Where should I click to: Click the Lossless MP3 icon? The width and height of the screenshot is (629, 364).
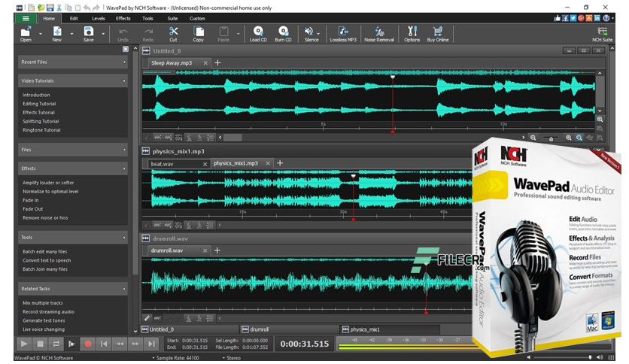(x=341, y=32)
